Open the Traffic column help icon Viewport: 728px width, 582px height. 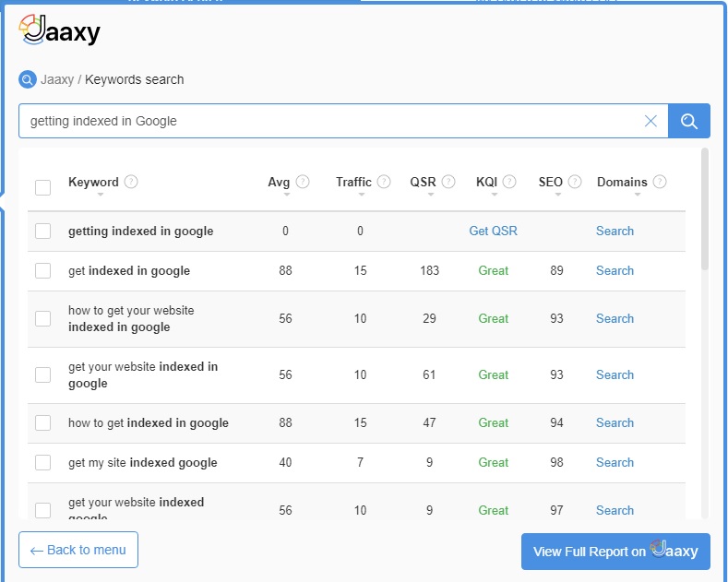point(384,182)
